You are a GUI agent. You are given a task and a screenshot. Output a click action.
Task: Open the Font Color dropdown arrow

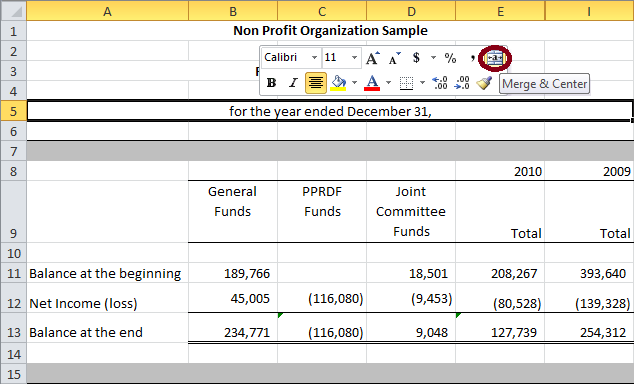click(388, 83)
